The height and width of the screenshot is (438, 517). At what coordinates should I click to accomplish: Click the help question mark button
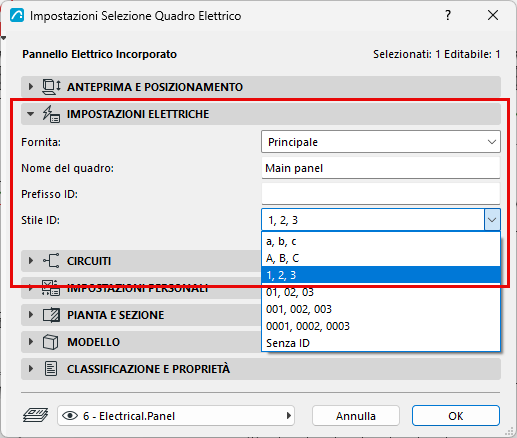coord(448,15)
